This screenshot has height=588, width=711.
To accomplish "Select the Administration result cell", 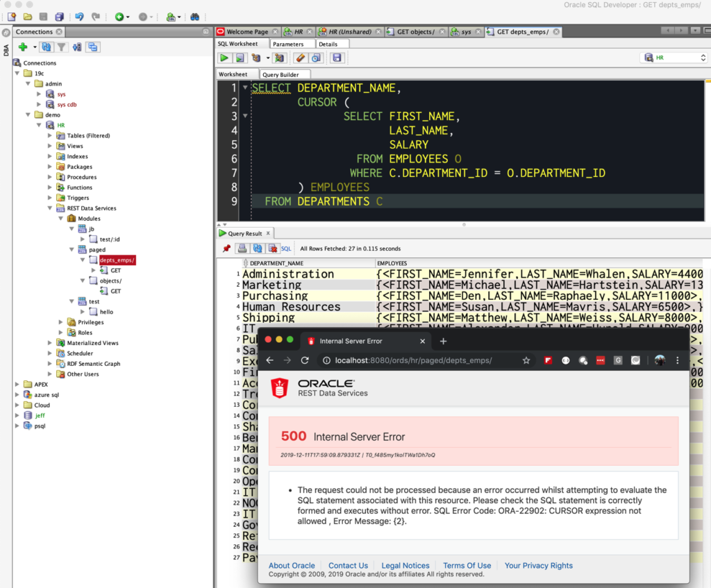I will (x=308, y=274).
